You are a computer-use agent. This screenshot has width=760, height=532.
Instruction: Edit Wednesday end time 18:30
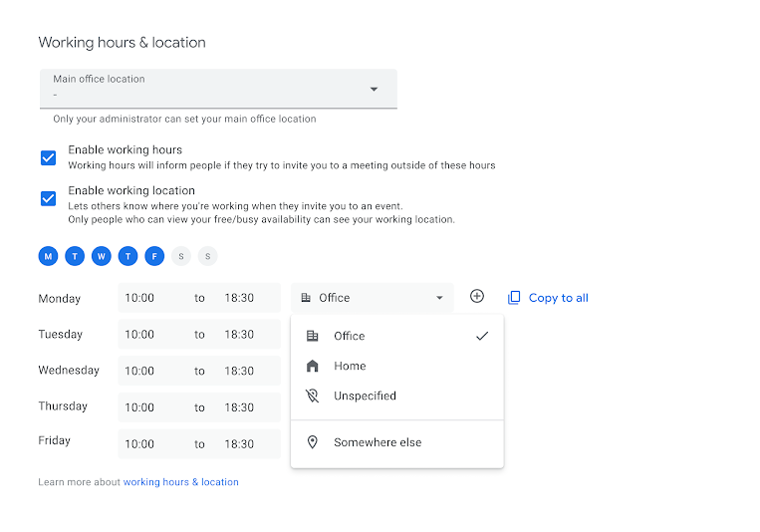click(x=239, y=371)
